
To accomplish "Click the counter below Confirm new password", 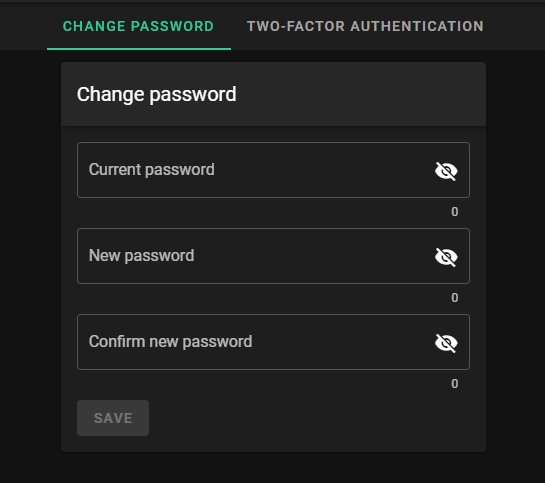I will pyautogui.click(x=455, y=384).
